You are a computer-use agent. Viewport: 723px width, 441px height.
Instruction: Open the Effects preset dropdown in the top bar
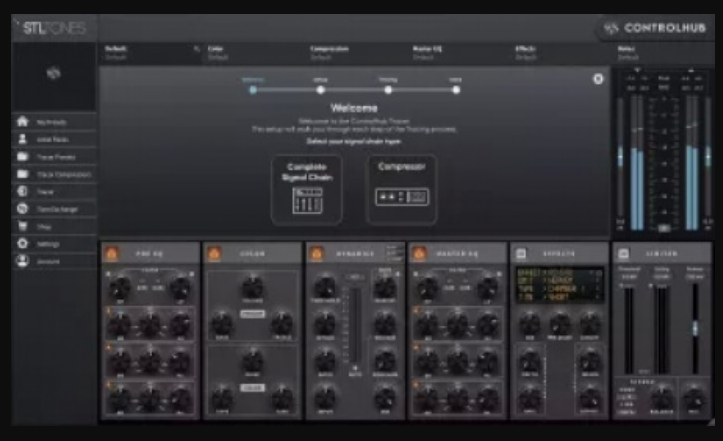tap(561, 53)
